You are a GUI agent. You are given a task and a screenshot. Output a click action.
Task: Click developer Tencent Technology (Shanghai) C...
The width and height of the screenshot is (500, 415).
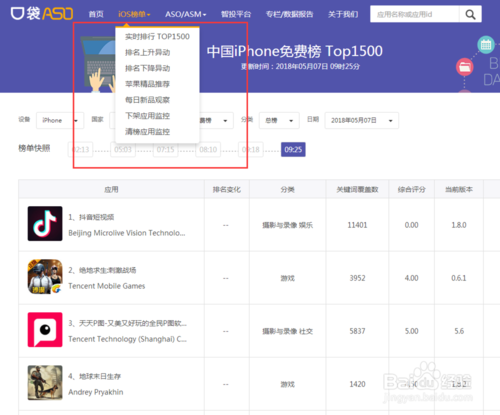127,339
